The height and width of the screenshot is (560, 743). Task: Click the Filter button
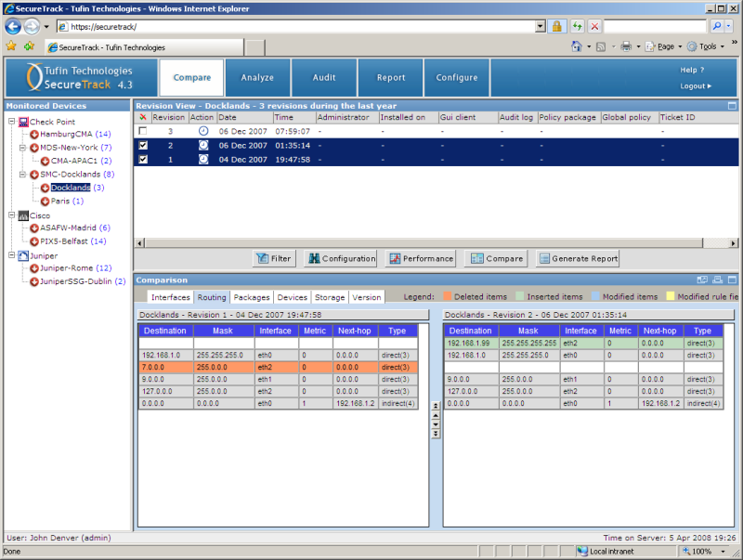tap(274, 259)
